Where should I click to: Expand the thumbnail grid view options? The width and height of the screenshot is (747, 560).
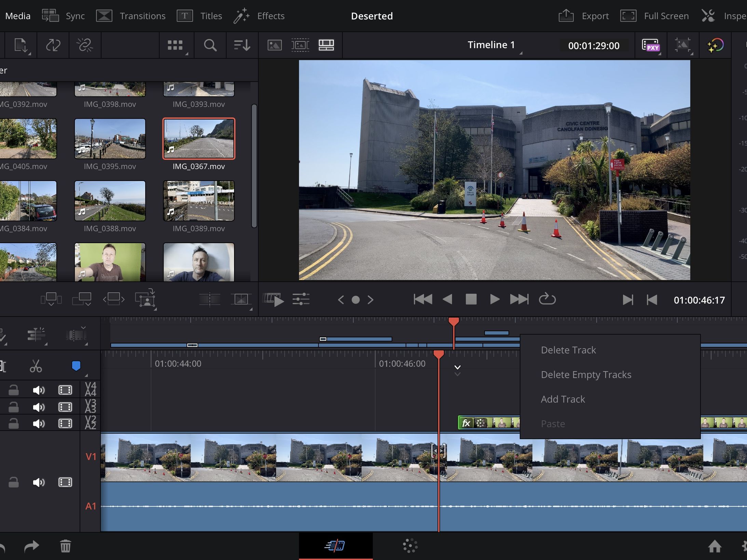[x=176, y=45]
